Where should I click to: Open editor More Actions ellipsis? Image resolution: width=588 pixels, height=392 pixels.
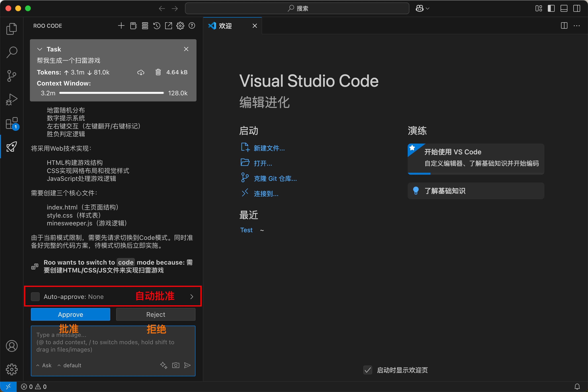(577, 25)
